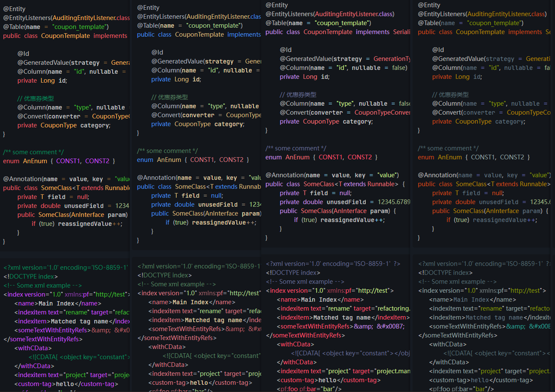
Task: Click the green '// 优惠券类型' comment
Action: pyautogui.click(x=36, y=99)
